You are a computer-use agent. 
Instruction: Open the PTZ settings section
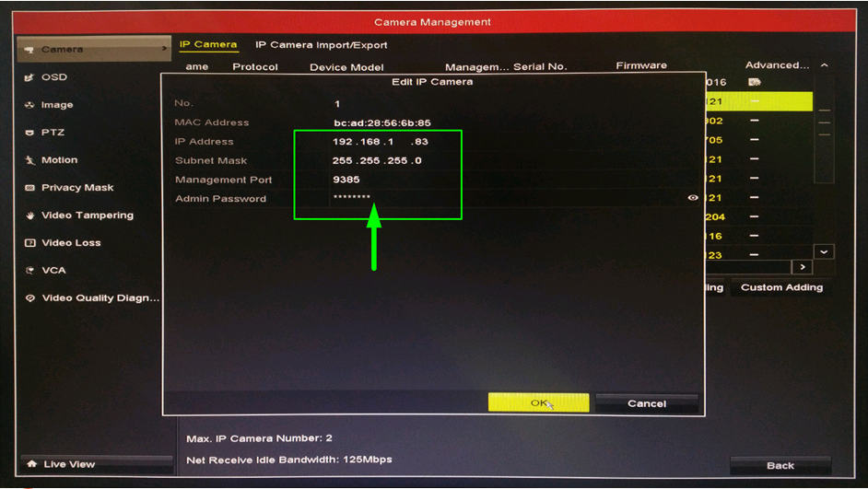pos(53,133)
